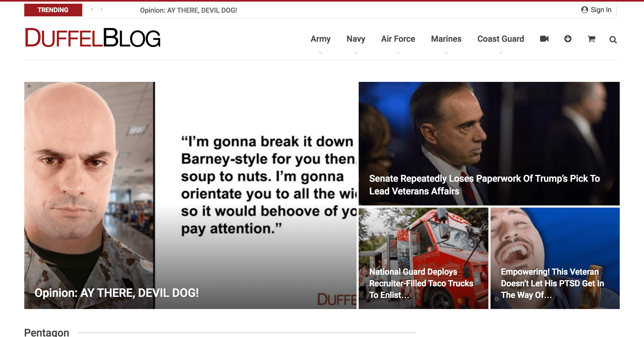Expand the chevron under Air Force
The width and height of the screenshot is (644, 337).
click(x=398, y=53)
